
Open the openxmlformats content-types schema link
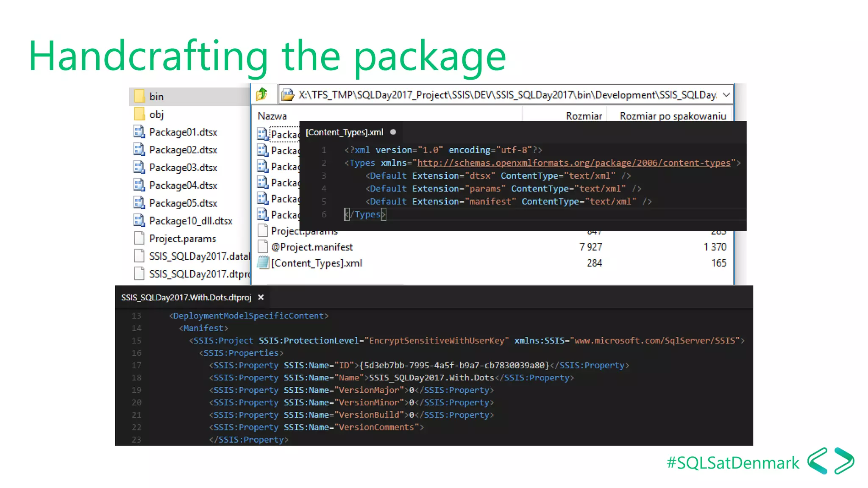click(x=574, y=163)
